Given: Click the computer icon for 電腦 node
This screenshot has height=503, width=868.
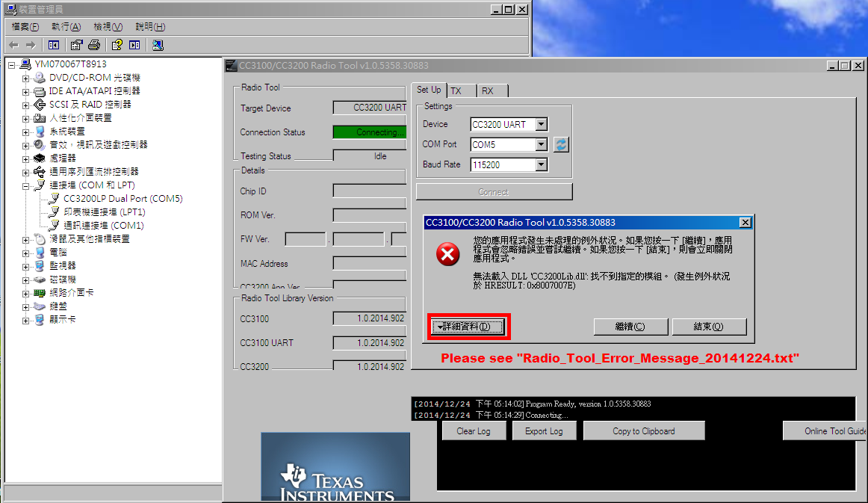Looking at the screenshot, I should tap(40, 252).
